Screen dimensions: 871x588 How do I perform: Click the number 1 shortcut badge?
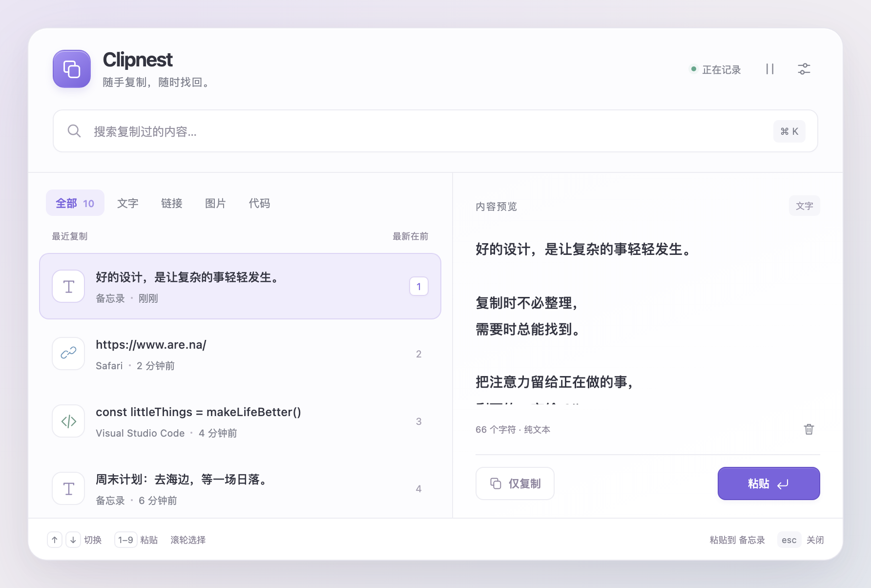[419, 287]
